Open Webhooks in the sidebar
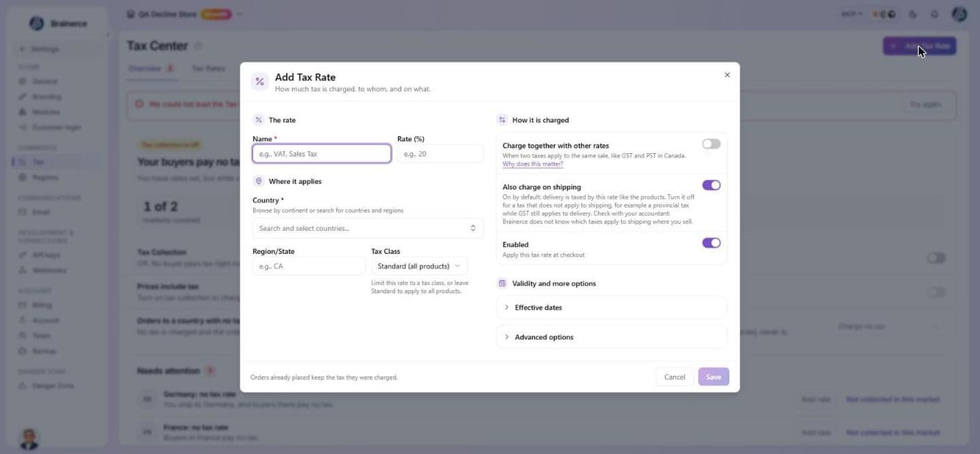The image size is (980, 454). [x=49, y=270]
